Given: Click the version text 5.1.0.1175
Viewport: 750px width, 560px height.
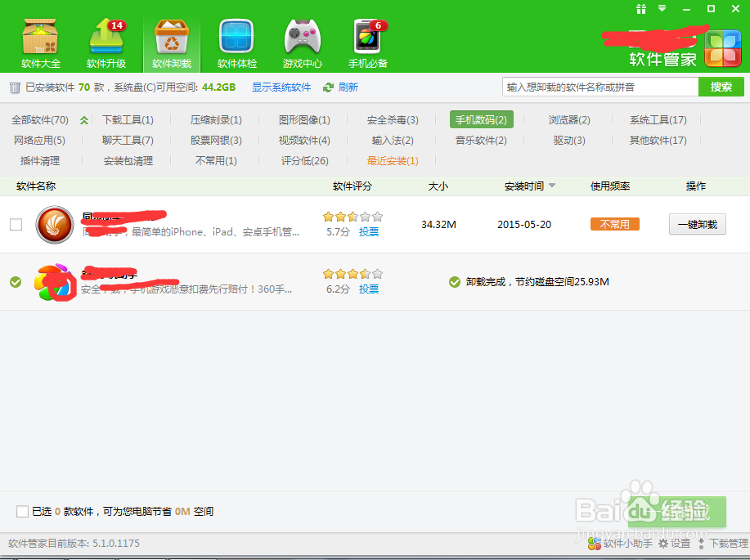Looking at the screenshot, I should [x=116, y=544].
